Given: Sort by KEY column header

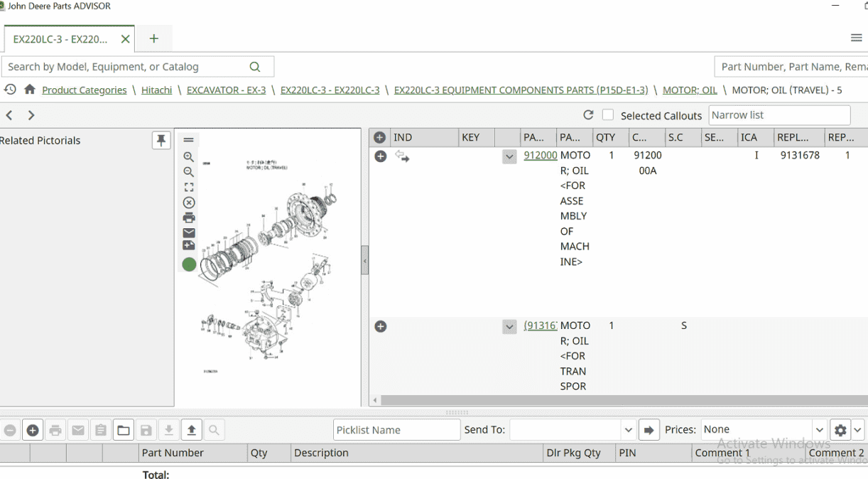Looking at the screenshot, I should [477, 137].
